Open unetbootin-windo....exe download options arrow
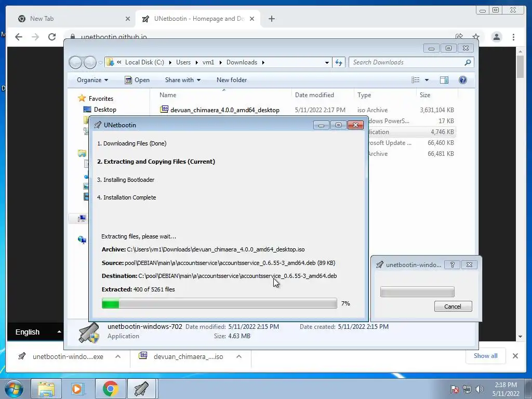Viewport: 532px width, 399px height. click(118, 356)
